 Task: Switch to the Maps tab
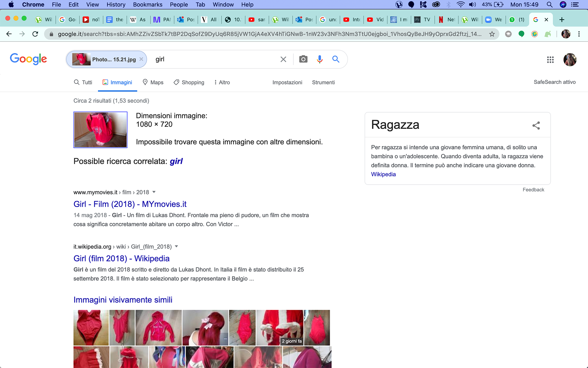pos(153,82)
